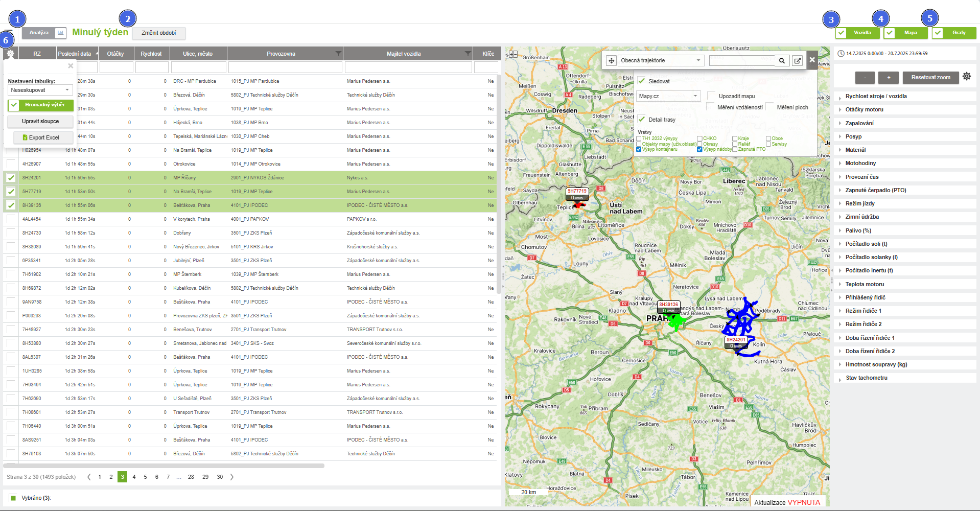980x511 pixels.
Task: Close the table settings popup
Action: click(x=71, y=66)
